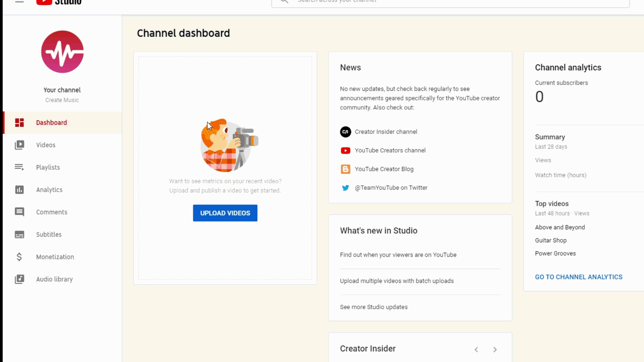Open YouTube Creators channel link
The image size is (644, 362).
(x=390, y=150)
